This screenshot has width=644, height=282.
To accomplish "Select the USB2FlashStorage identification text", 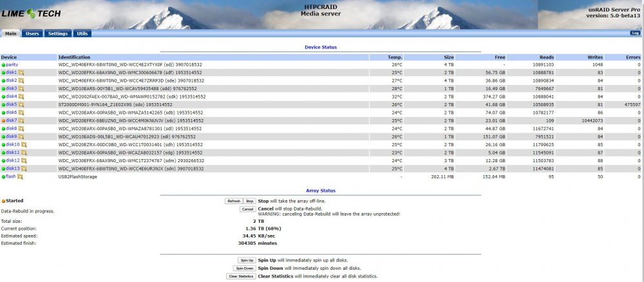I will pos(78,177).
